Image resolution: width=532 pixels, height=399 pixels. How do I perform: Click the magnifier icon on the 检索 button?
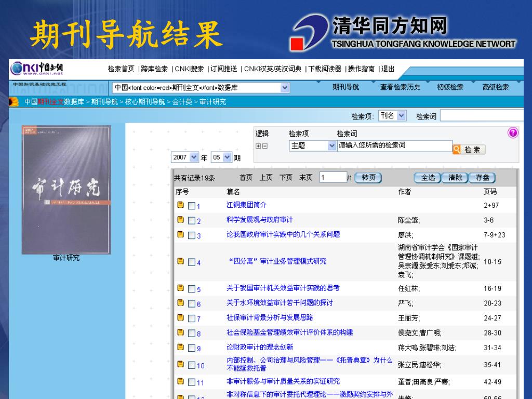tap(457, 149)
